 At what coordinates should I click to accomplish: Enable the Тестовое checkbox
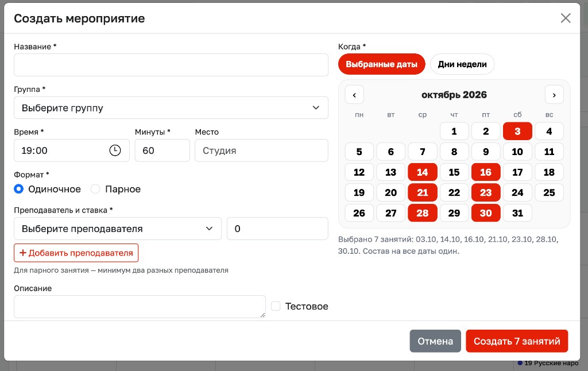coord(276,306)
